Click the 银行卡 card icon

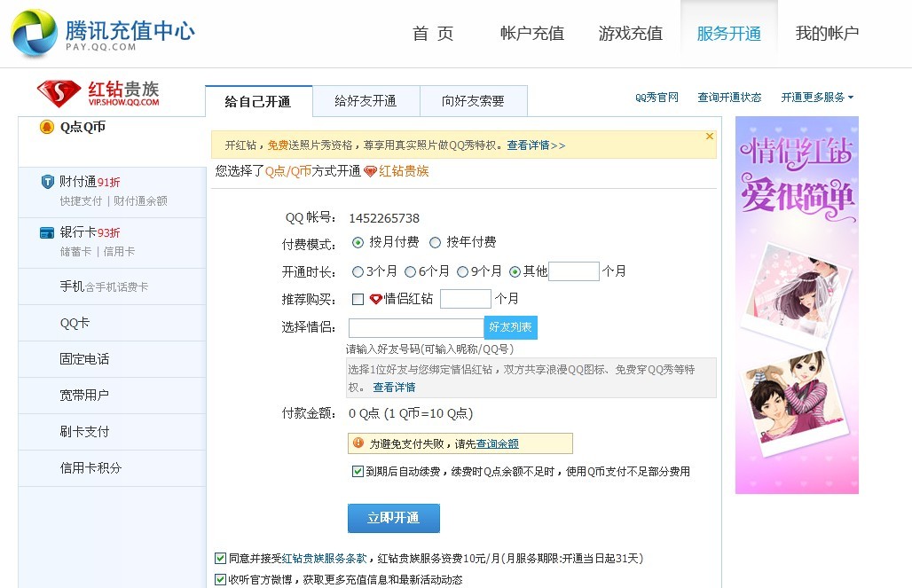(48, 232)
